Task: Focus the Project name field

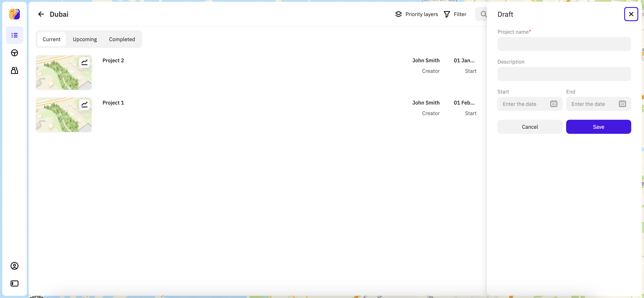Action: 564,44
